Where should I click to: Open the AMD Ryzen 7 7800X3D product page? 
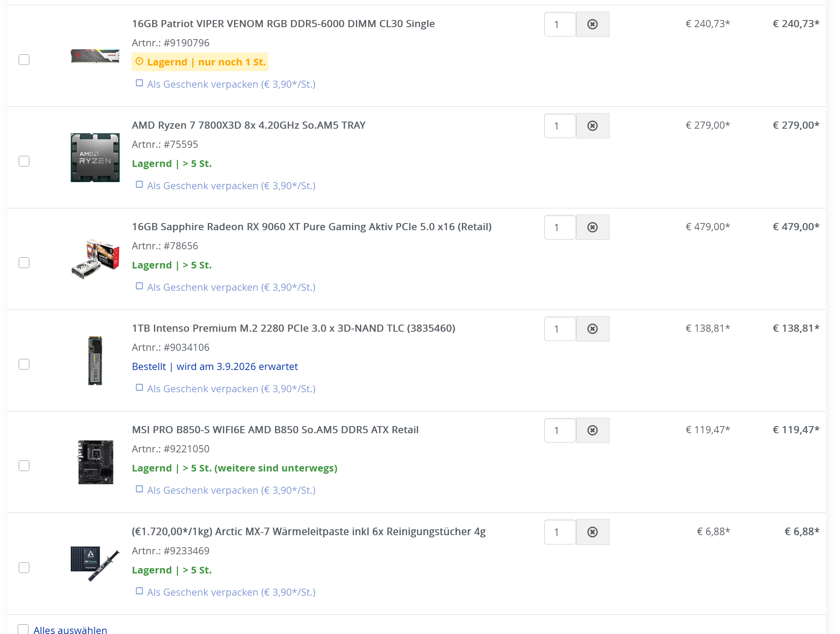tap(249, 125)
